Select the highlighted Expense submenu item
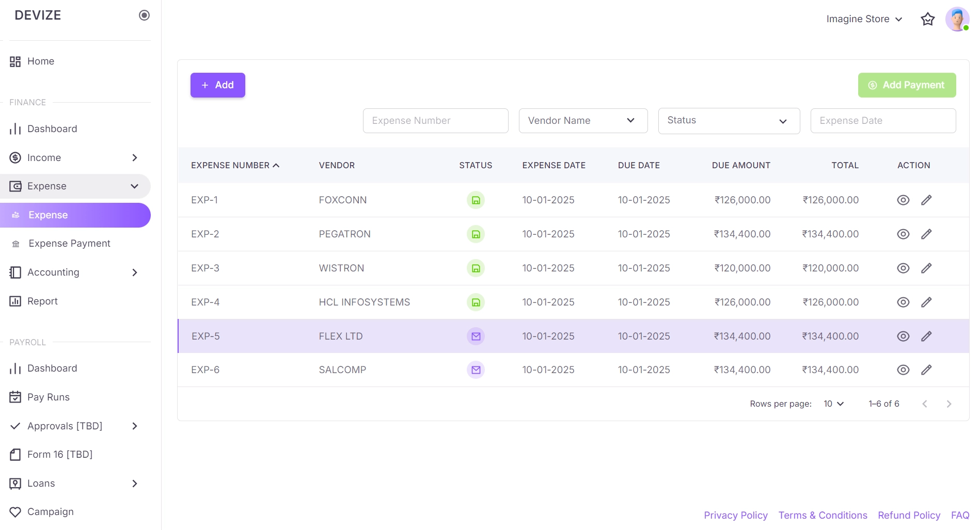 click(75, 215)
